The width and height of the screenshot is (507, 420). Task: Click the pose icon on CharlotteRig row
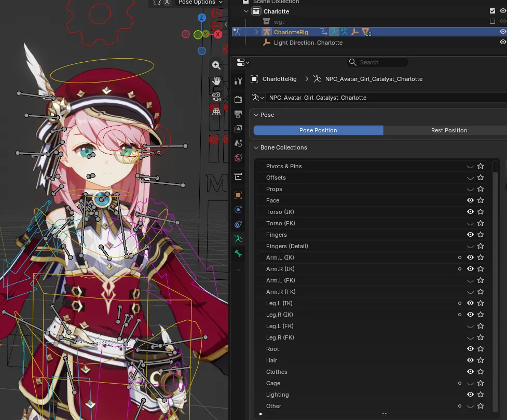334,32
